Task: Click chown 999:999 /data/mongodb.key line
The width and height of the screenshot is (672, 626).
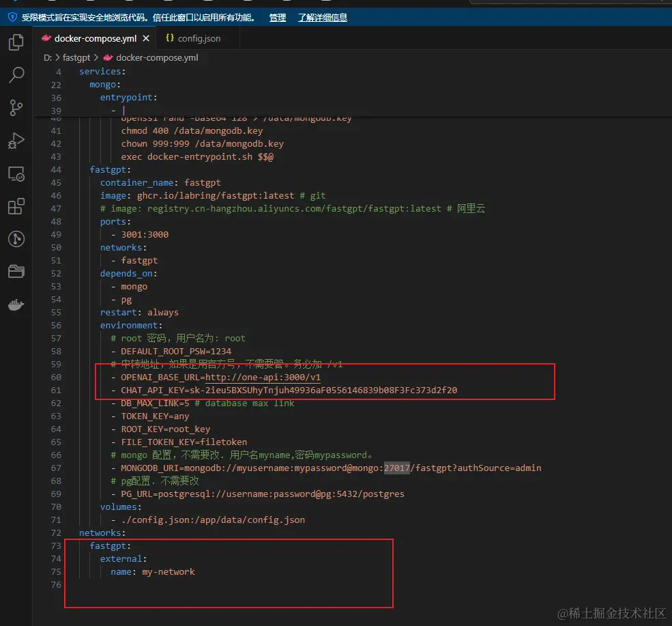Action: [x=203, y=143]
